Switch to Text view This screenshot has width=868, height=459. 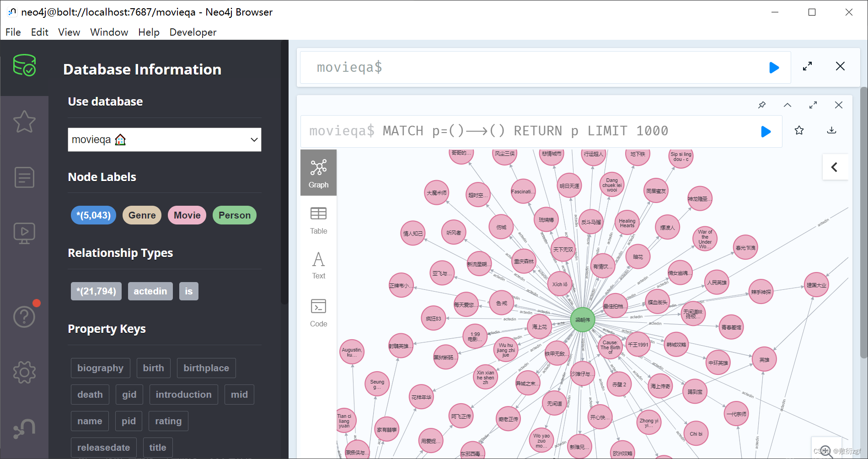pos(318,266)
